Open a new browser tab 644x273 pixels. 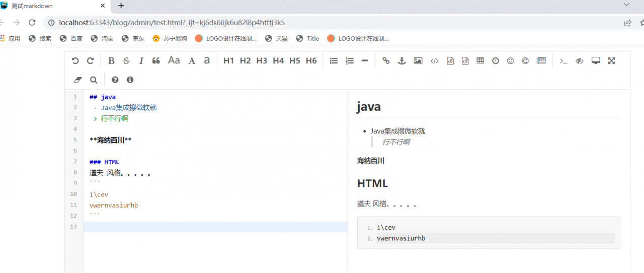[x=121, y=6]
